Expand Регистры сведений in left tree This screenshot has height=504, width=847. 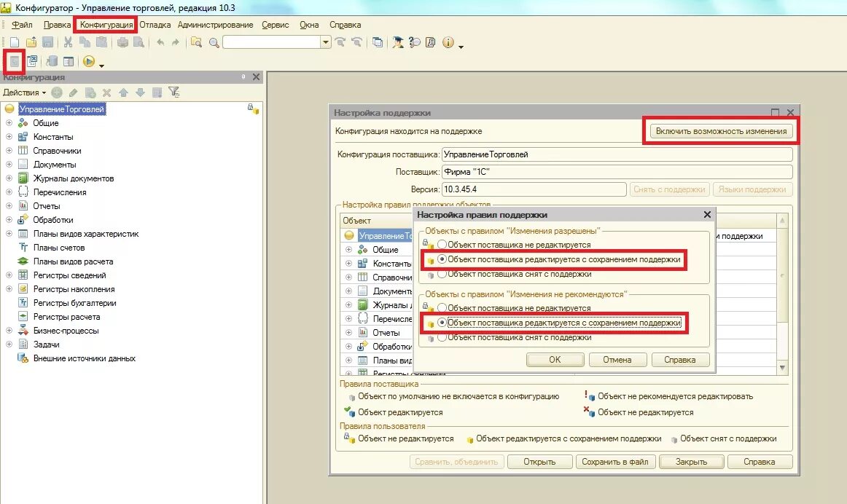coord(9,275)
